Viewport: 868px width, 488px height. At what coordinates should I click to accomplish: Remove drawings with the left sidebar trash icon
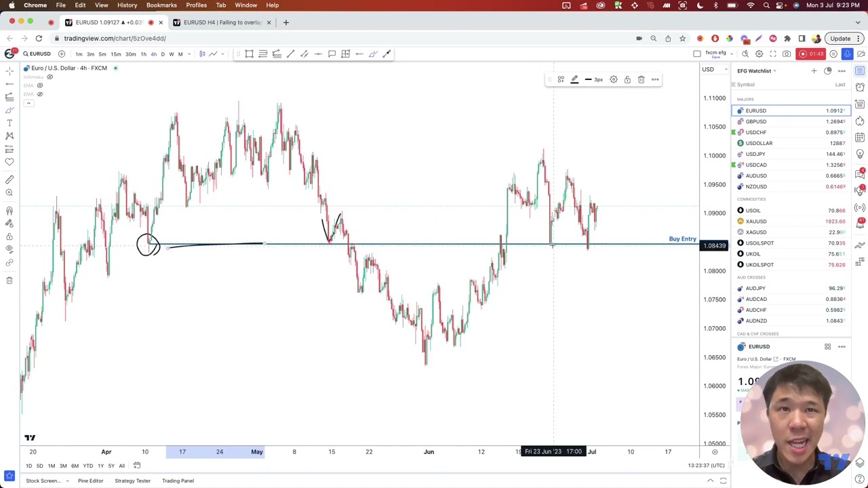click(9, 280)
